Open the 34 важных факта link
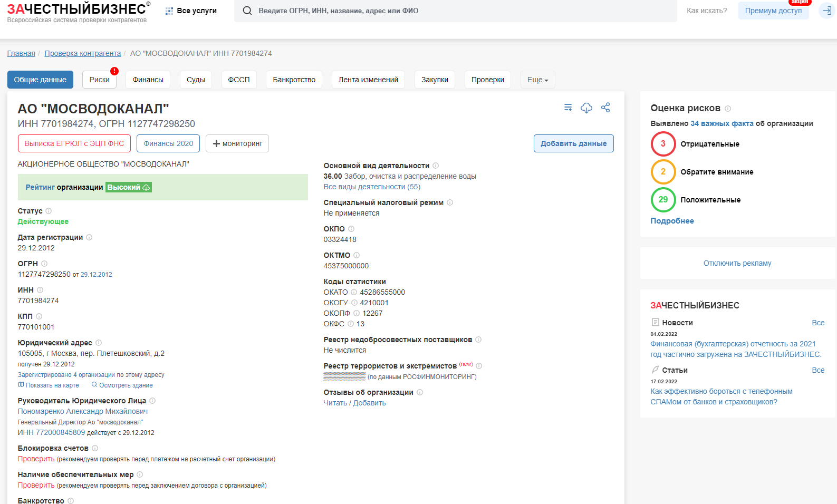This screenshot has height=504, width=837. [722, 123]
